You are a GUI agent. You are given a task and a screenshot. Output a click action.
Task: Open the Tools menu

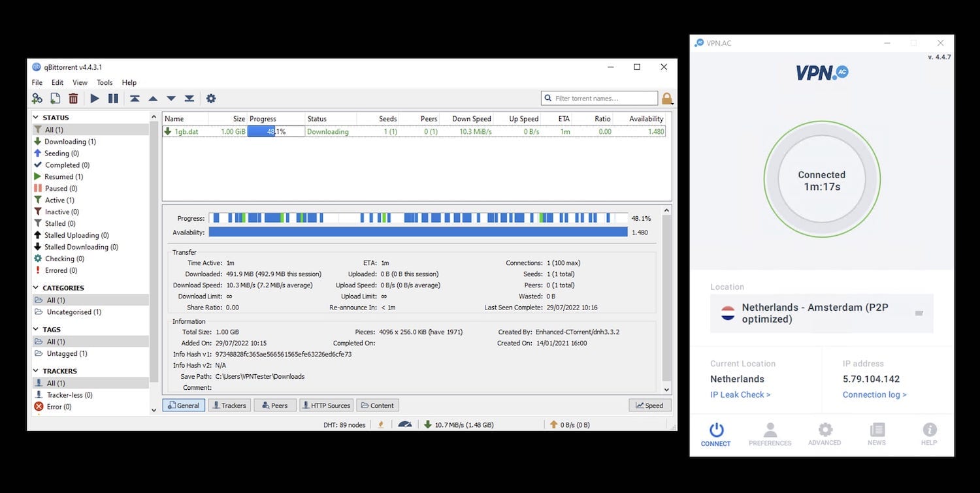[105, 82]
